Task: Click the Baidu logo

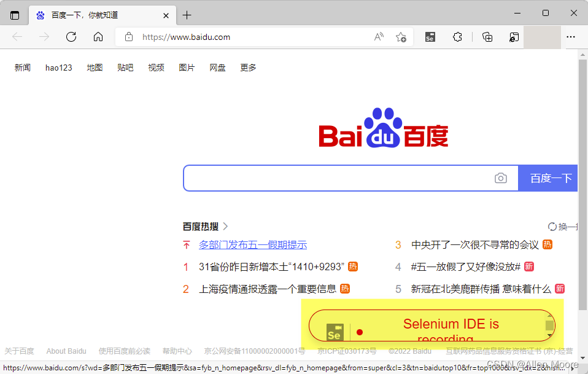Action: pos(383,128)
